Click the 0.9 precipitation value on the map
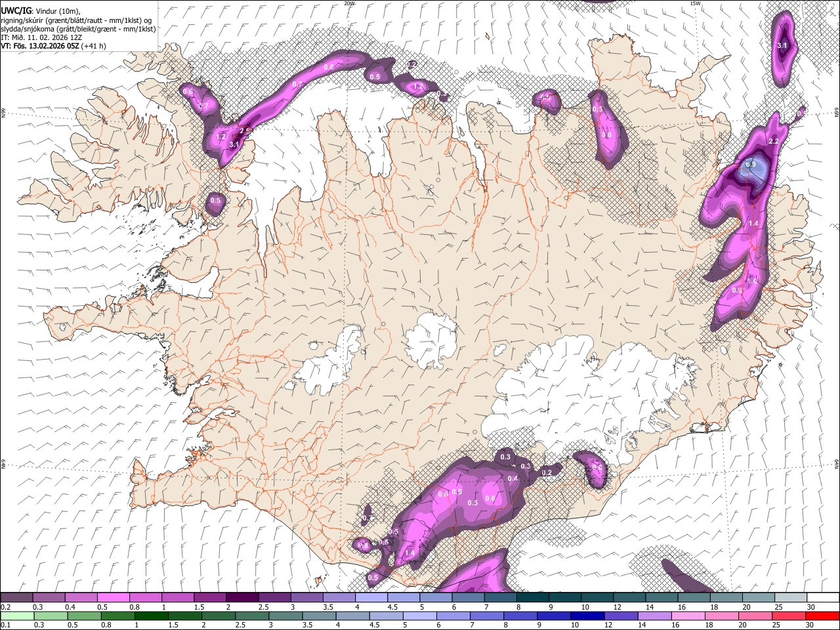The width and height of the screenshot is (840, 630). click(x=736, y=291)
